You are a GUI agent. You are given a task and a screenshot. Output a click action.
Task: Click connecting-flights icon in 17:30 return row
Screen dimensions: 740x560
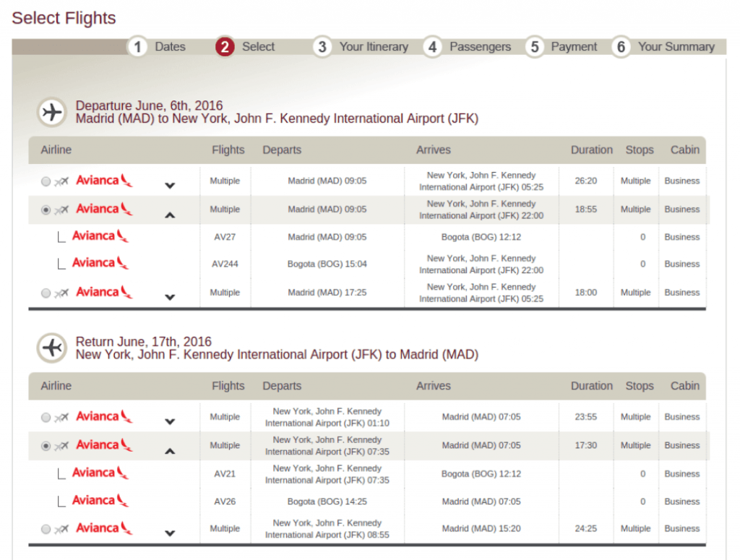click(x=61, y=445)
